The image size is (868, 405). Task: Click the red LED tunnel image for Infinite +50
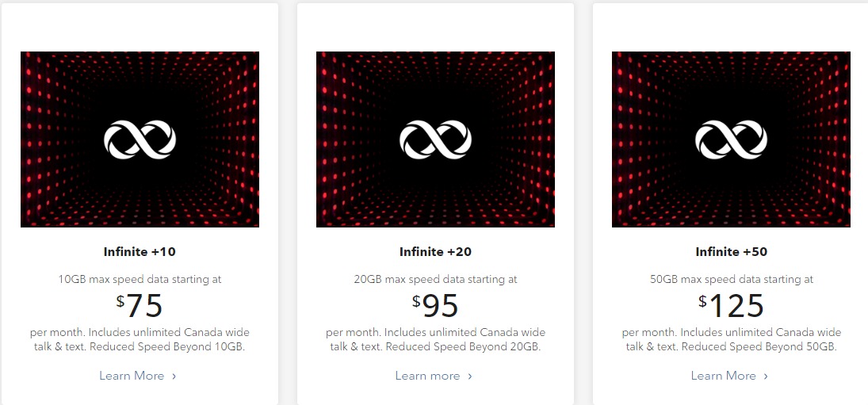click(732, 139)
